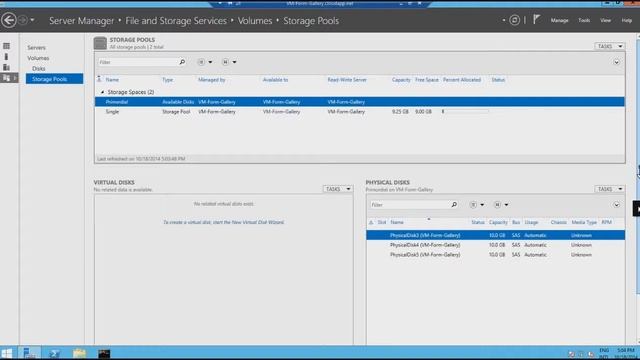Launch PowerShell from the taskbar
This screenshot has height=360, width=640.
click(x=54, y=353)
